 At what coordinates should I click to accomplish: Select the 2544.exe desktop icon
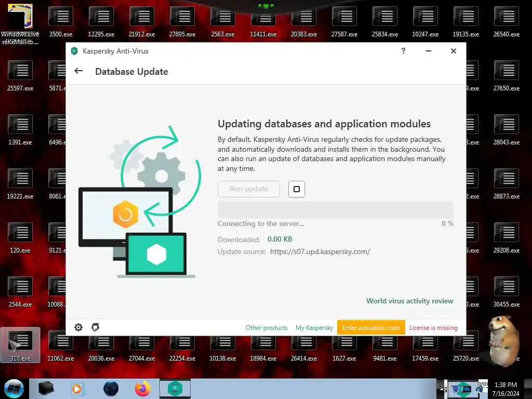pyautogui.click(x=20, y=292)
